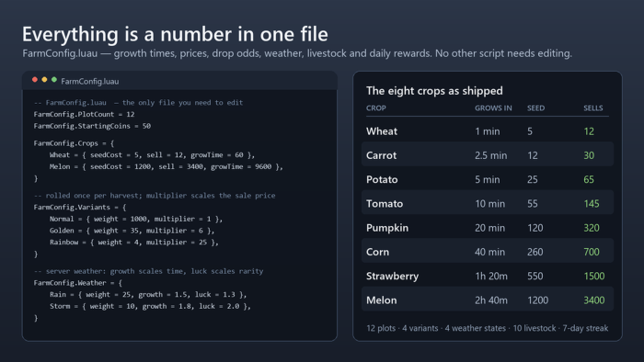Click the subtitle starting 'FarmConfig.luau — growth times'

tap(297, 53)
